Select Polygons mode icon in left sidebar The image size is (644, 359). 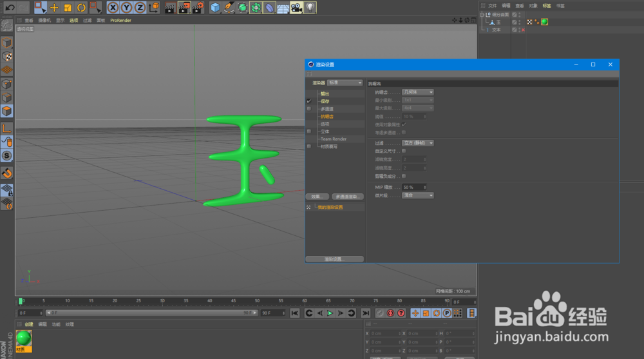tap(6, 111)
